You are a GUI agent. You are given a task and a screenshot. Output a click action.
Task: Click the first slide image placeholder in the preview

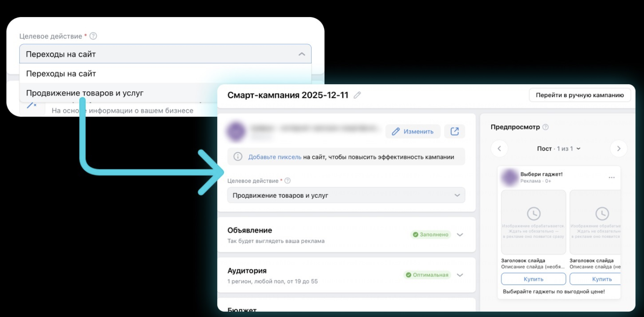533,222
